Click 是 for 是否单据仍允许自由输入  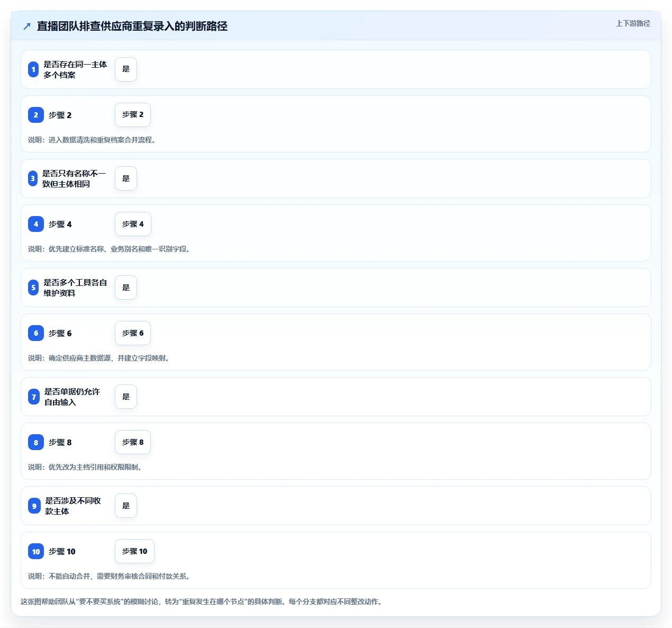pos(126,397)
